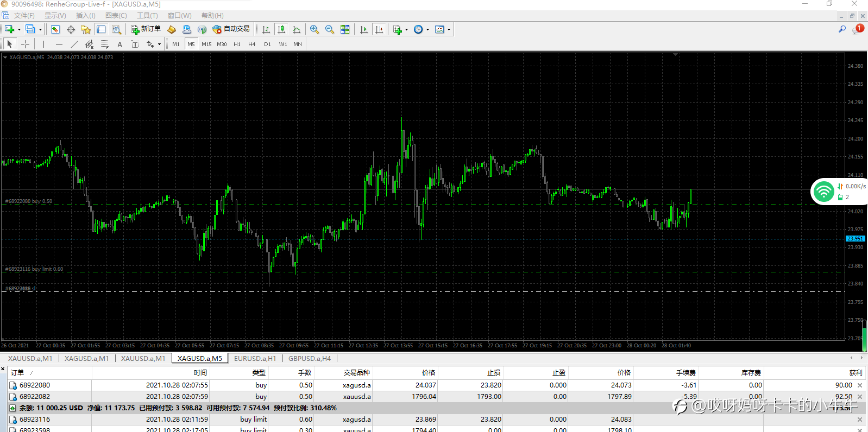Expand the arrows objects dropdown
868x432 pixels.
point(159,45)
